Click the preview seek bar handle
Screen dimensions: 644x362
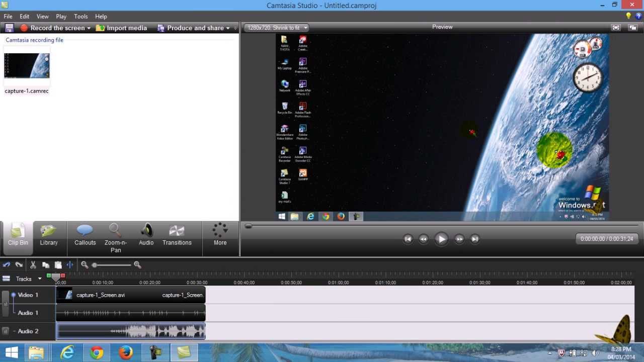(x=248, y=226)
